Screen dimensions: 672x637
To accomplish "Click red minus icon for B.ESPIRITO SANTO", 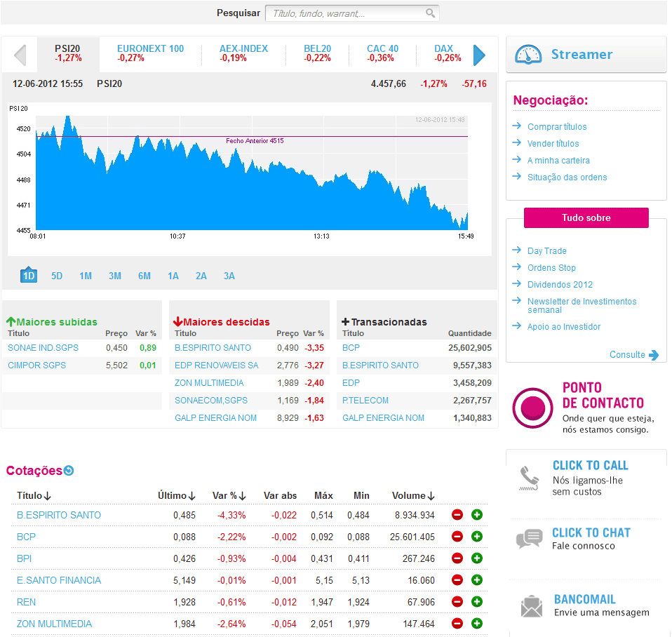I will point(457,515).
